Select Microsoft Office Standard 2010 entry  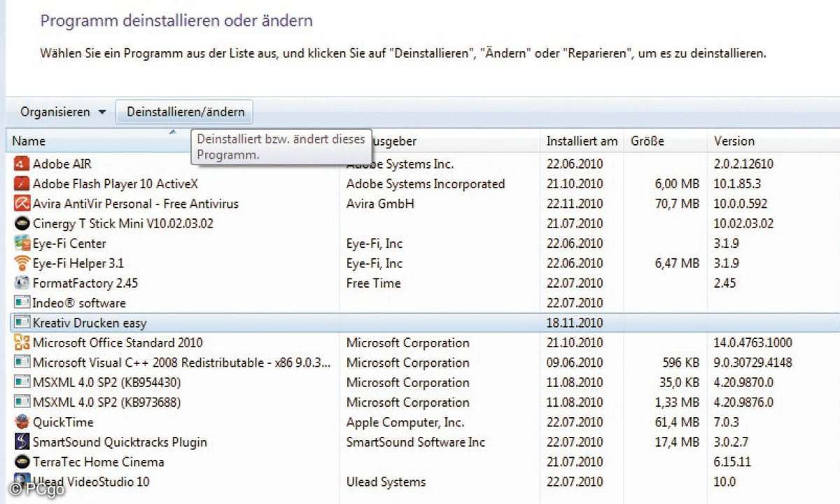coord(118,342)
